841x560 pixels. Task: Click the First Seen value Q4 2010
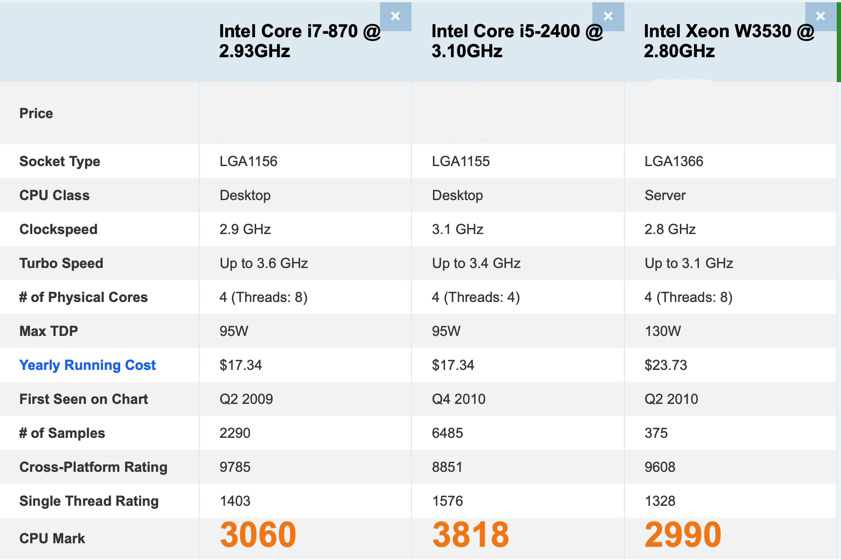(458, 399)
